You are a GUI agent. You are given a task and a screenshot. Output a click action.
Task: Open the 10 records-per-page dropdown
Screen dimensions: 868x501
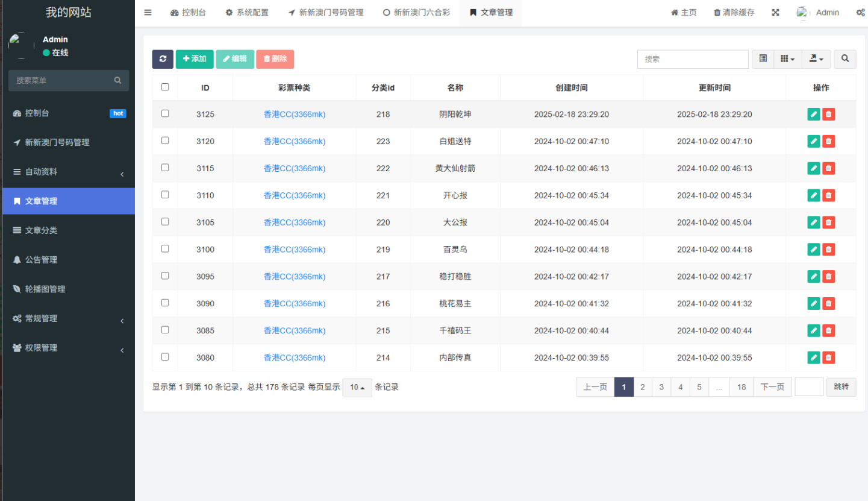click(x=357, y=388)
